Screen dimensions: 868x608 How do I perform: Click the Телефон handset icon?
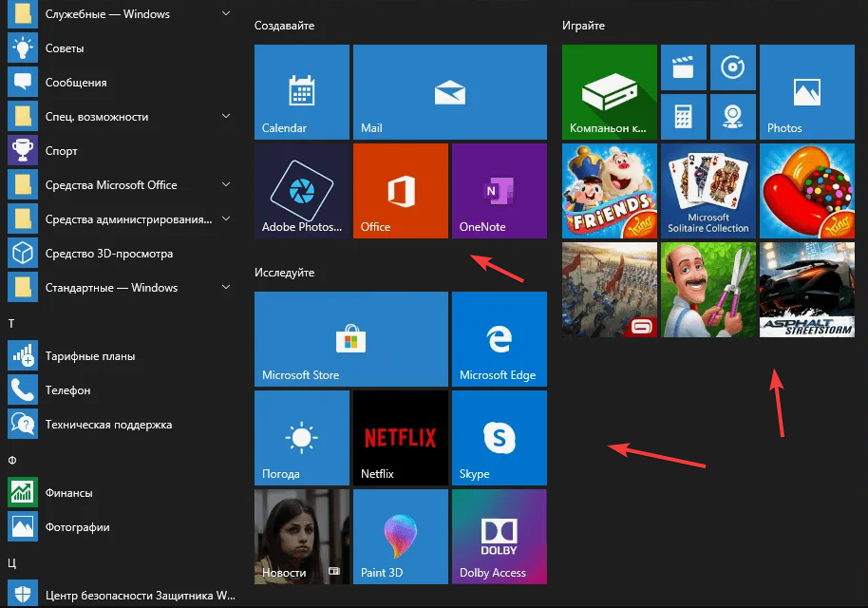click(x=23, y=390)
